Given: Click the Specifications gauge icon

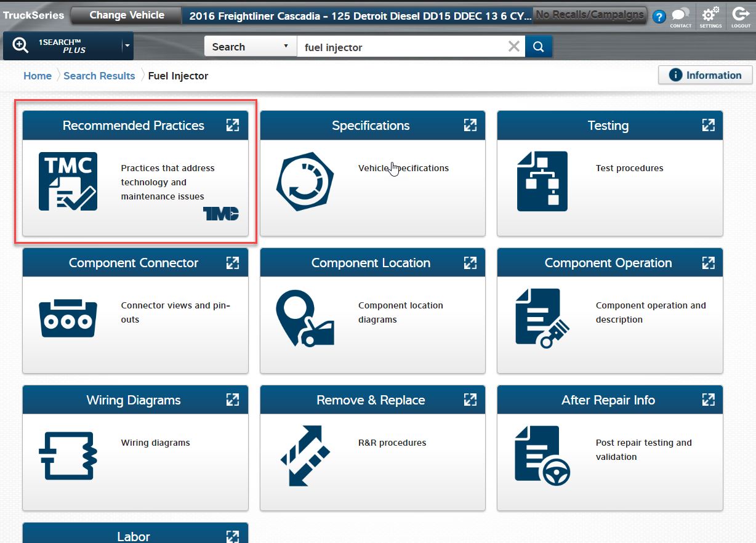Looking at the screenshot, I should coord(305,182).
